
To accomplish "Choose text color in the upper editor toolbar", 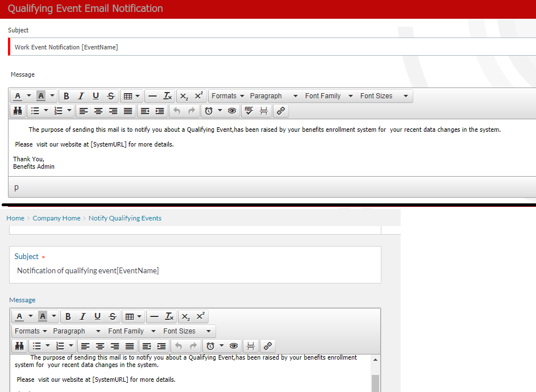I will [x=18, y=96].
